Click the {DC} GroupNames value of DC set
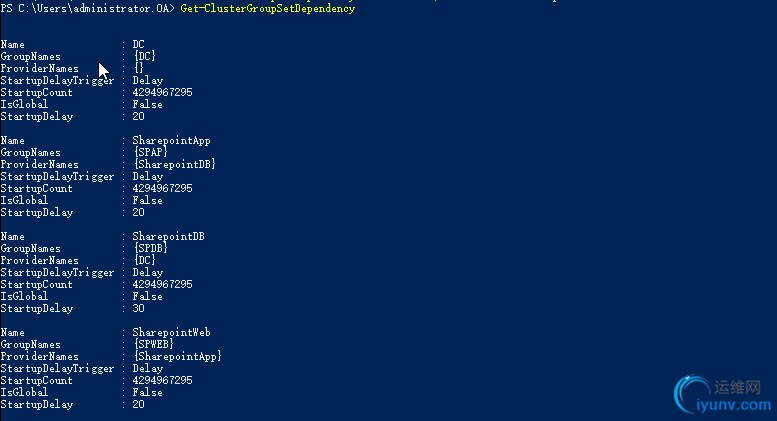Screen dimensions: 777x421 tap(145, 56)
